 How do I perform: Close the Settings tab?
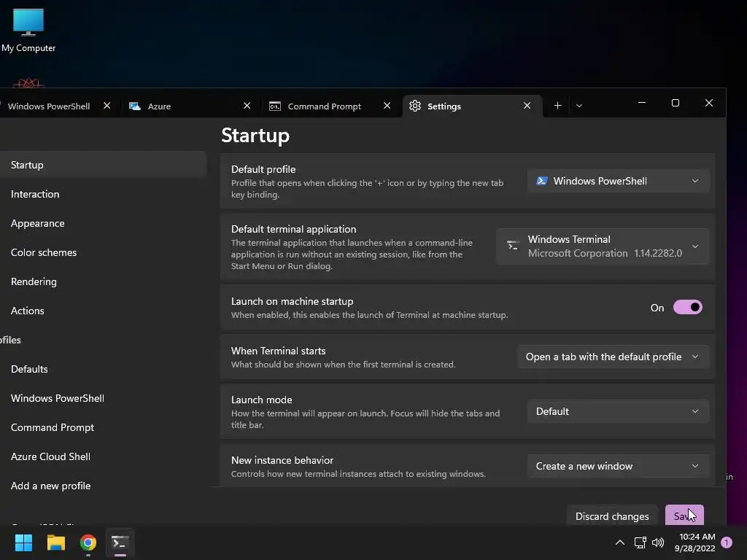coord(527,106)
